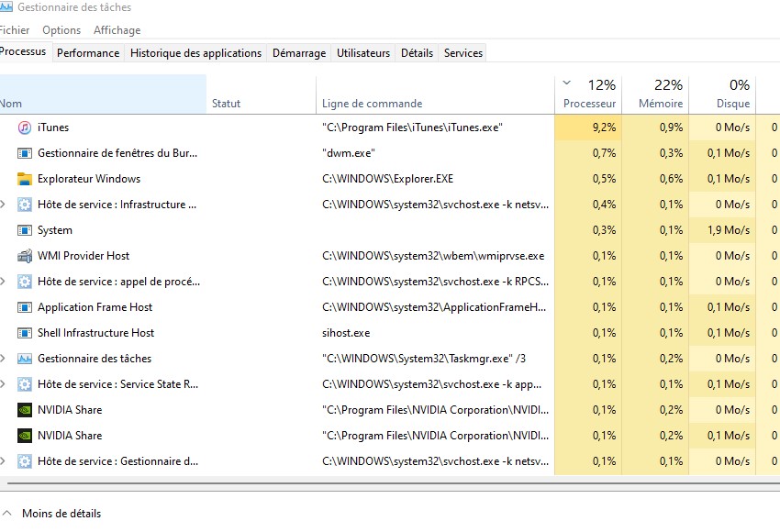Click the "dwm.exe" command line cell
Viewport: 780px width, 532px height.
(x=348, y=153)
